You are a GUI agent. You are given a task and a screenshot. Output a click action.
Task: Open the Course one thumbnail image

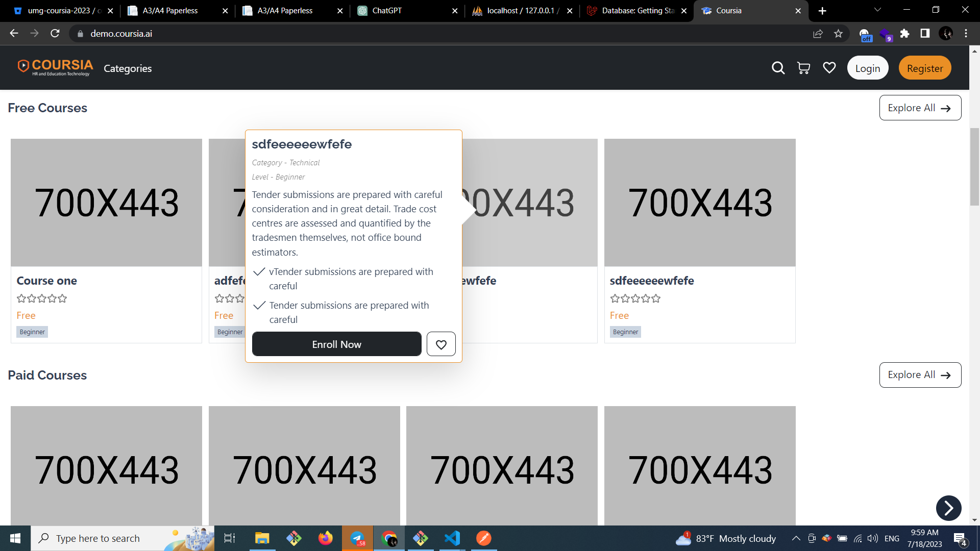coord(106,203)
